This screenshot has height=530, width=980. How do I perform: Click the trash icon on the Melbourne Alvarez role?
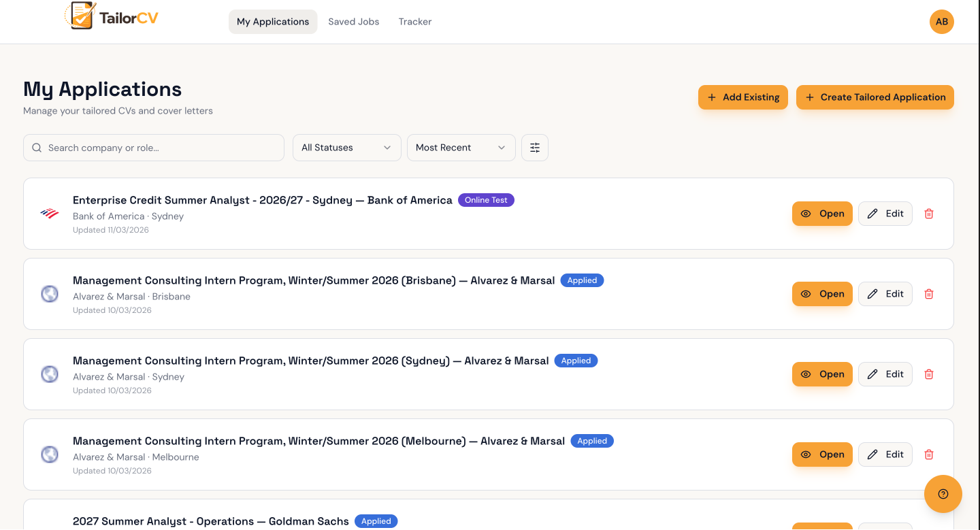928,454
